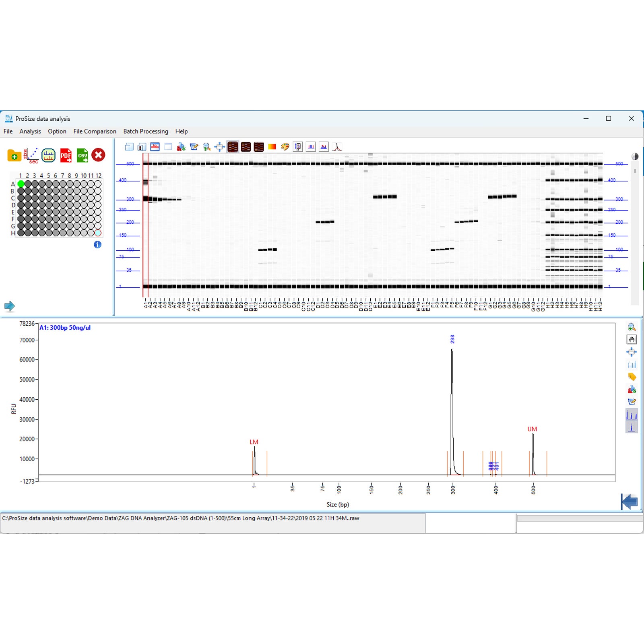Viewport: 644px width, 644px height.
Task: Open the Option menu
Action: tap(57, 131)
